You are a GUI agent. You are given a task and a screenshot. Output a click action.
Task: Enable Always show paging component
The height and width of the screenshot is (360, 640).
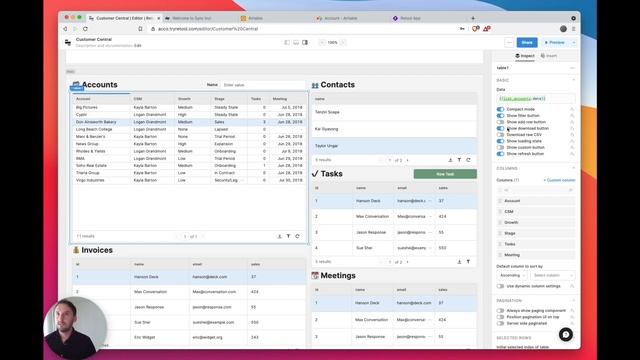pyautogui.click(x=500, y=311)
